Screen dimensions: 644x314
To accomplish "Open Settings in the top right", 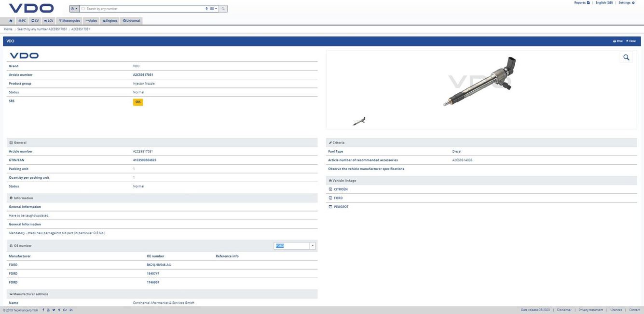I will [x=627, y=3].
